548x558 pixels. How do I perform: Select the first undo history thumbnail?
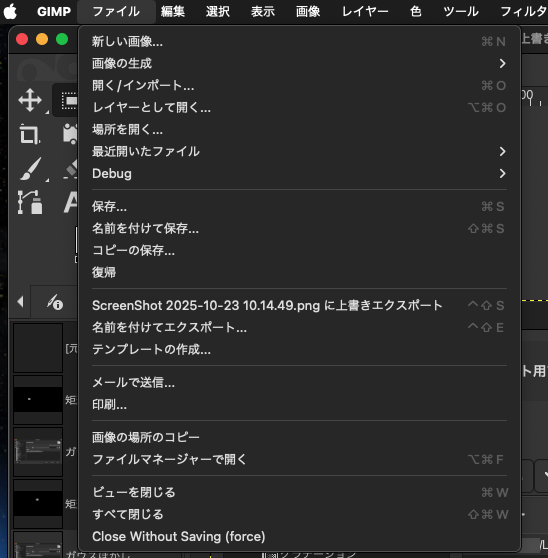[x=38, y=348]
